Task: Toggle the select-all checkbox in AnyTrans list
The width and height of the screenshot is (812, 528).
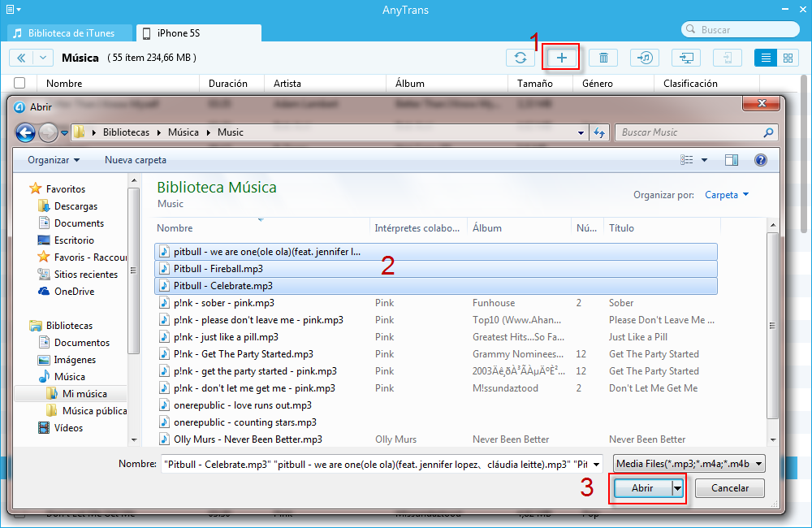Action: coord(19,83)
